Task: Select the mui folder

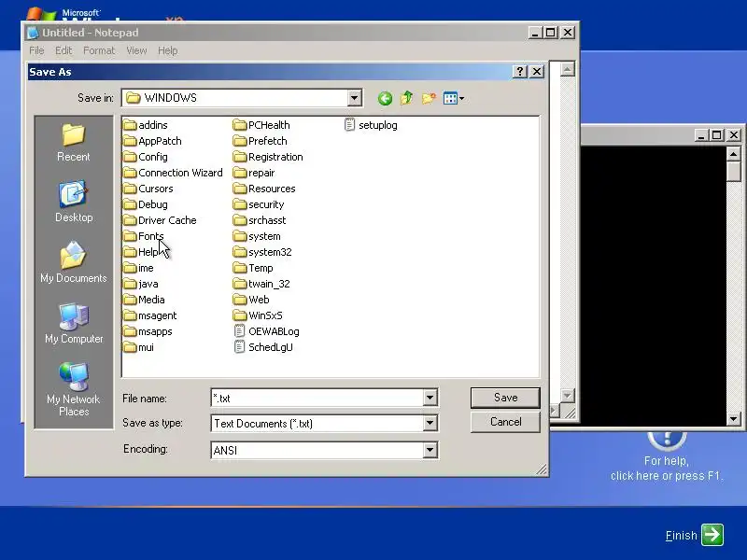Action: pyautogui.click(x=138, y=347)
